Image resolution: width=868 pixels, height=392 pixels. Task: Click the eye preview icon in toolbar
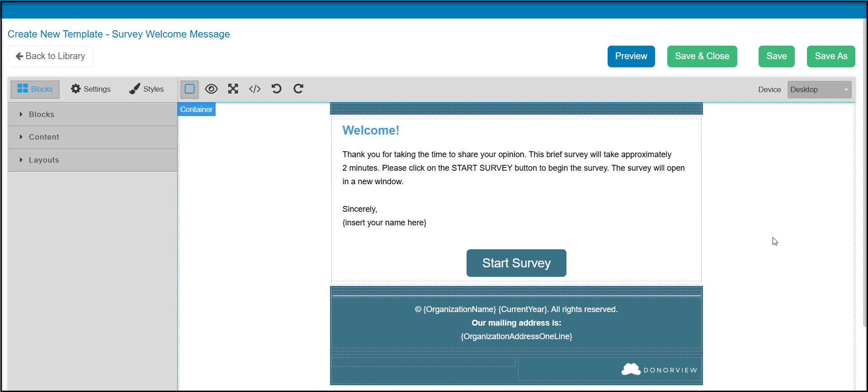pos(211,89)
